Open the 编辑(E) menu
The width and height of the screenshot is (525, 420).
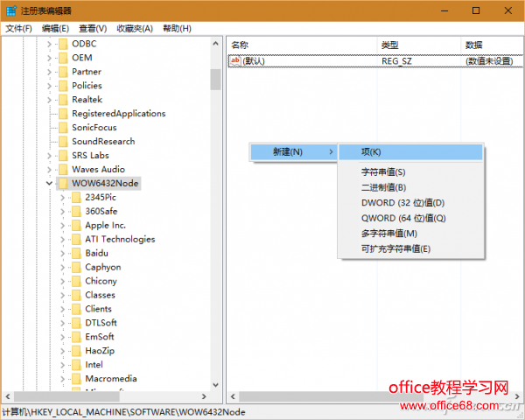(55, 29)
